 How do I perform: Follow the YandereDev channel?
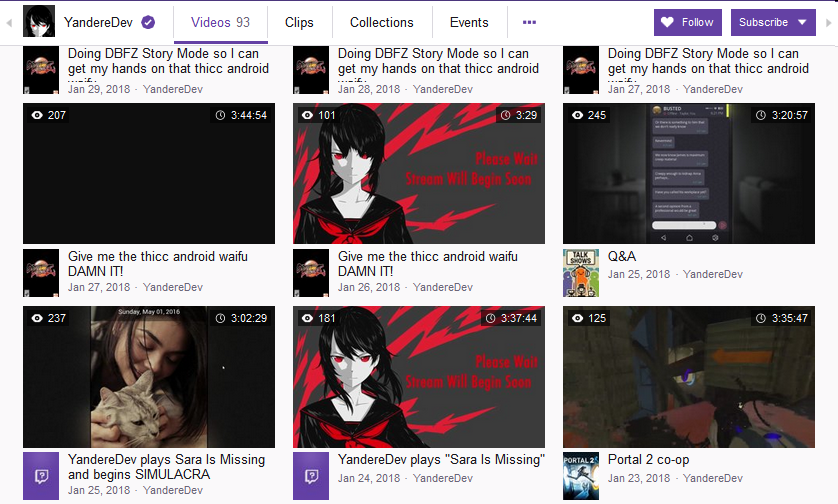pyautogui.click(x=688, y=22)
